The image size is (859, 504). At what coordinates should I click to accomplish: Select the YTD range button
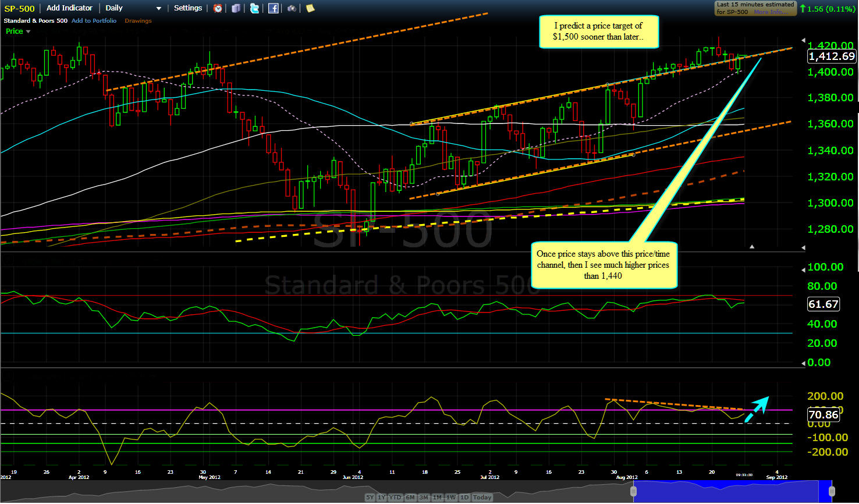(x=395, y=498)
